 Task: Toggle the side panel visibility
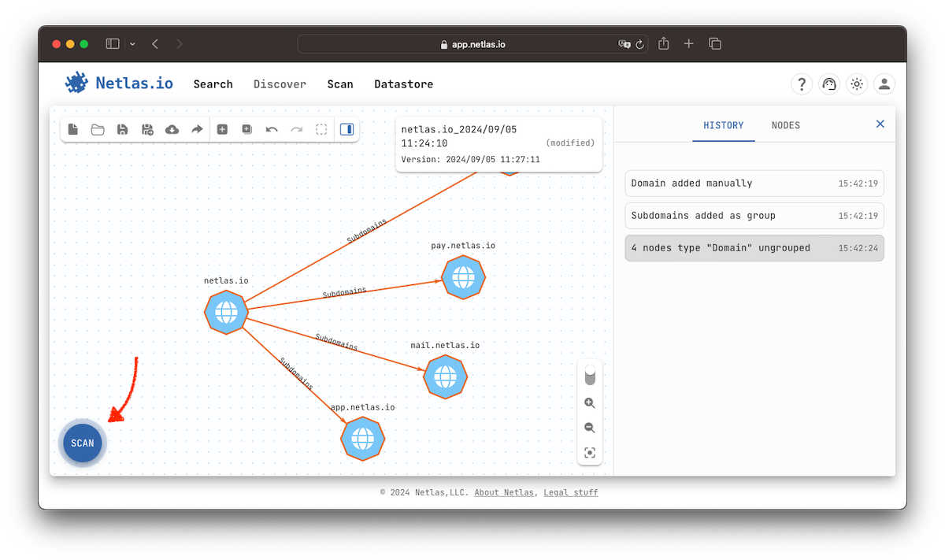(346, 130)
